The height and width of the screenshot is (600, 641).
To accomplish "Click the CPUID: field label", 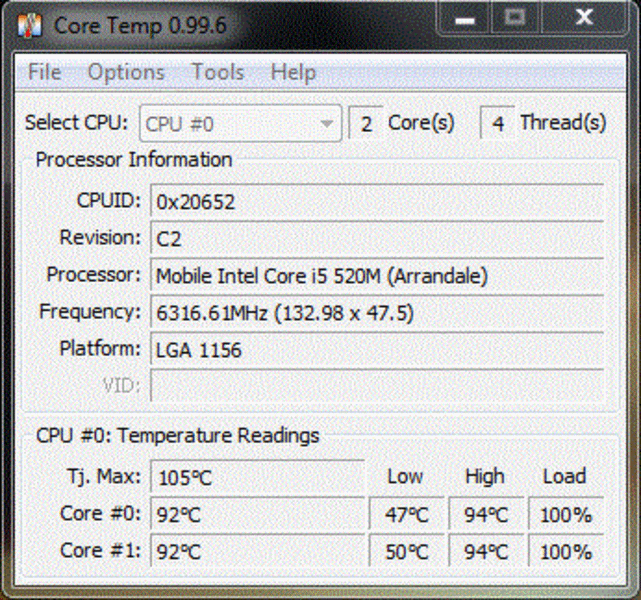I will (109, 201).
